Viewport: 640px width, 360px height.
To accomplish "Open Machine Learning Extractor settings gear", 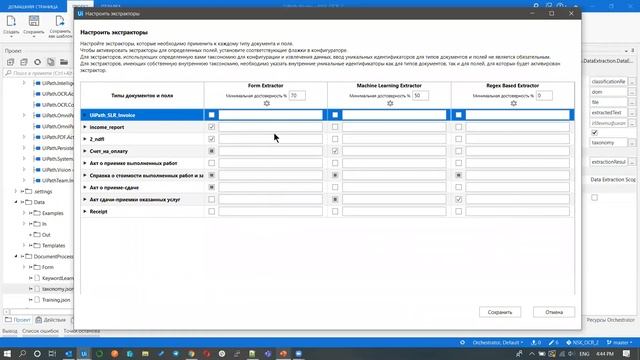I will click(x=390, y=104).
